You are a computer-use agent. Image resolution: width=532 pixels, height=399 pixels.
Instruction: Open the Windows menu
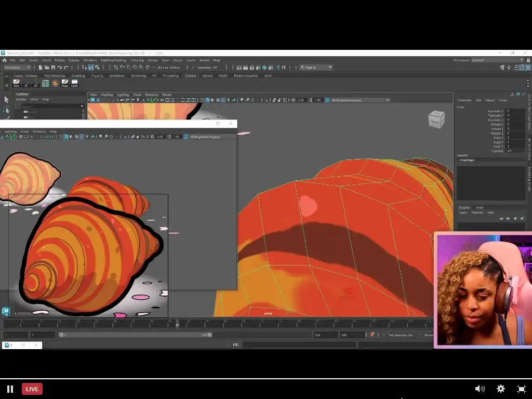click(x=90, y=60)
